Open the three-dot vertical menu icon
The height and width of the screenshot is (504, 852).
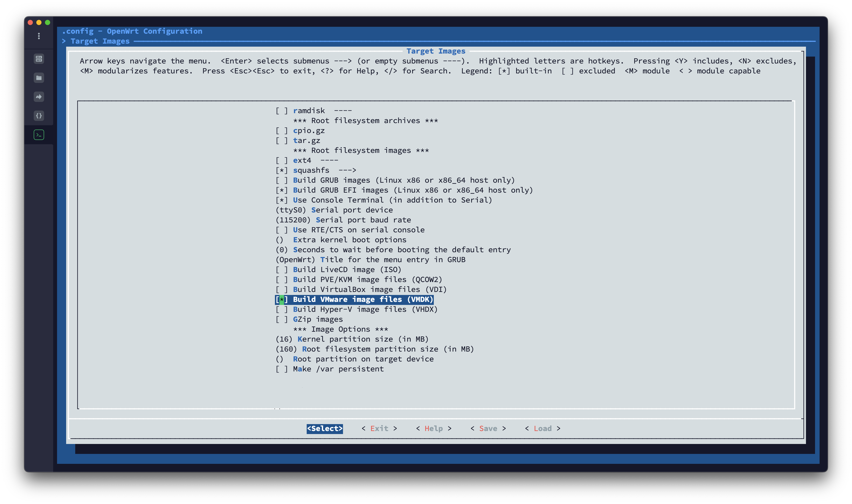pyautogui.click(x=39, y=36)
